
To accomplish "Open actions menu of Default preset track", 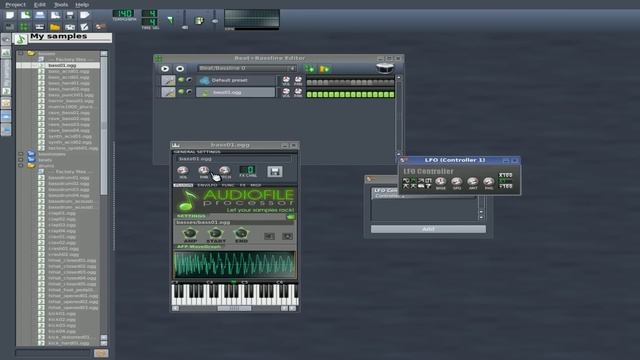I will point(168,80).
